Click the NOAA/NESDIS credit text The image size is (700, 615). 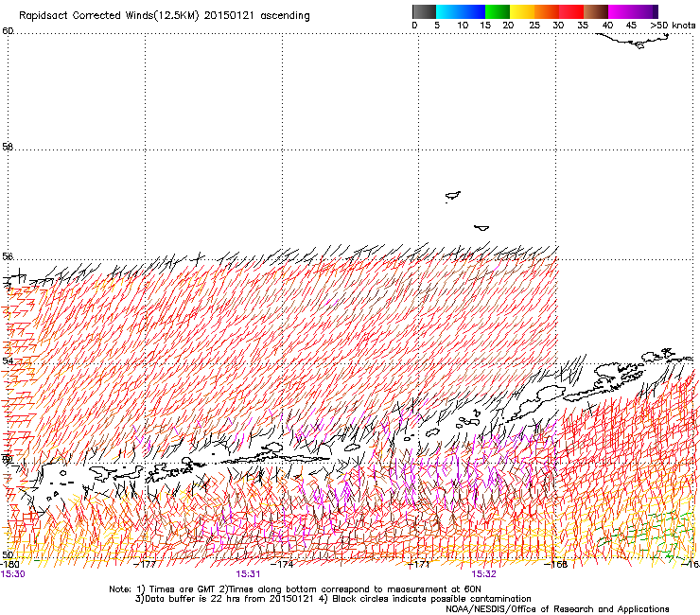point(557,609)
